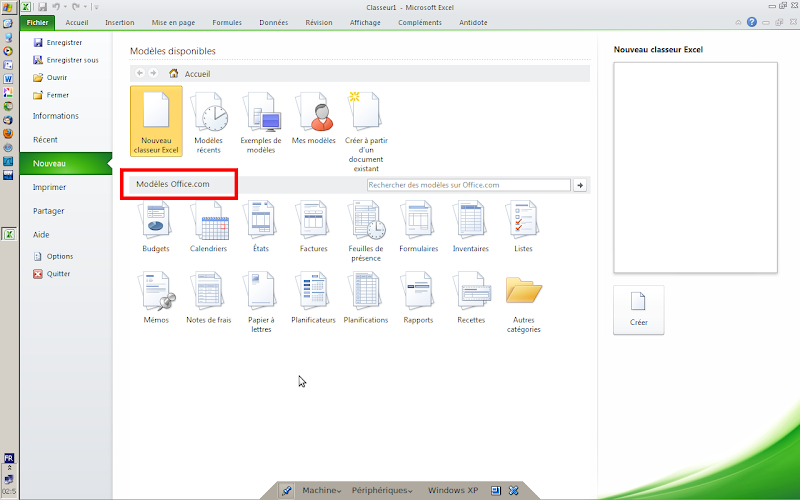The width and height of the screenshot is (800, 500).
Task: Open the Mémos template category
Action: point(156,298)
